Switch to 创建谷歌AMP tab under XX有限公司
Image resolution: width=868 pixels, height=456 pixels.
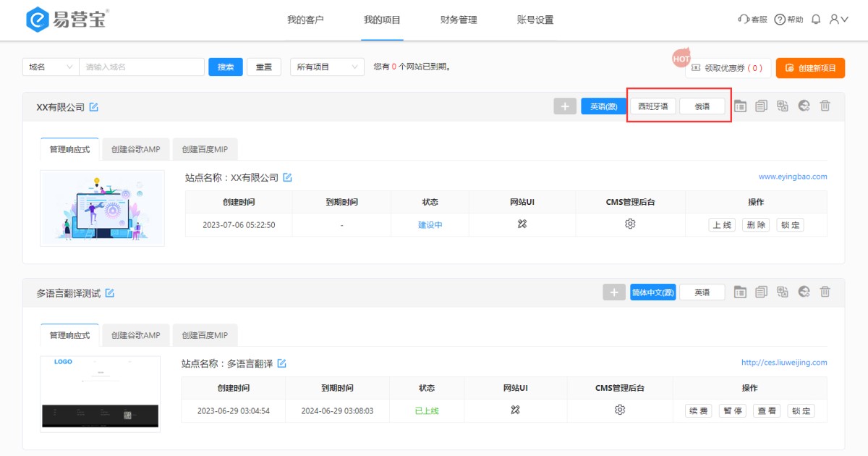coord(135,150)
